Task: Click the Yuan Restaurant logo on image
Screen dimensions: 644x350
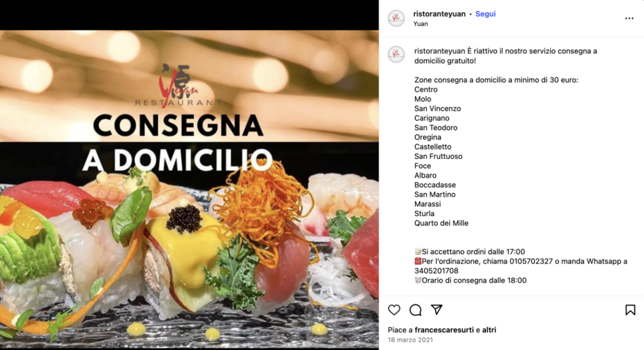Action: pos(178,85)
